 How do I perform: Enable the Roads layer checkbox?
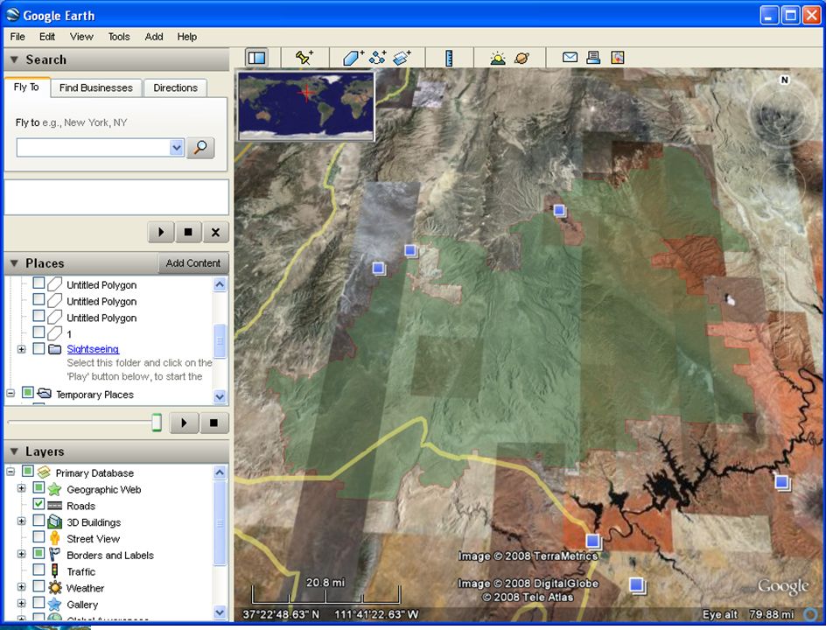pyautogui.click(x=38, y=504)
